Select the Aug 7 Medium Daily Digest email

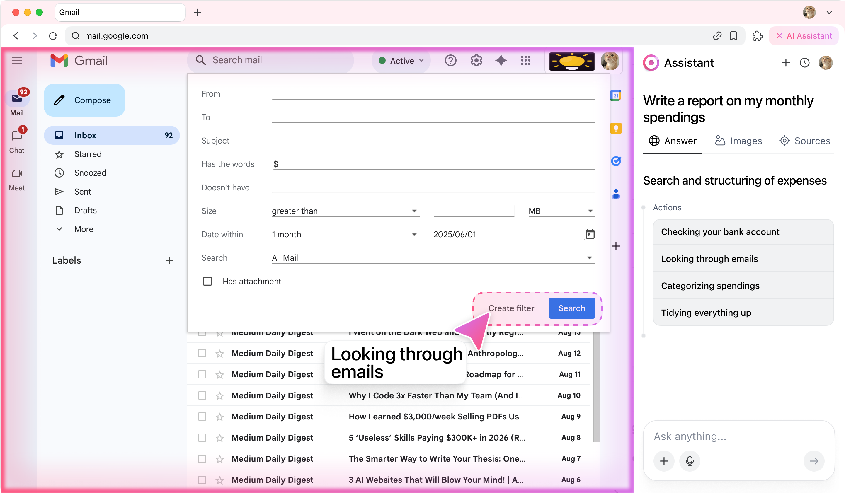click(x=202, y=459)
